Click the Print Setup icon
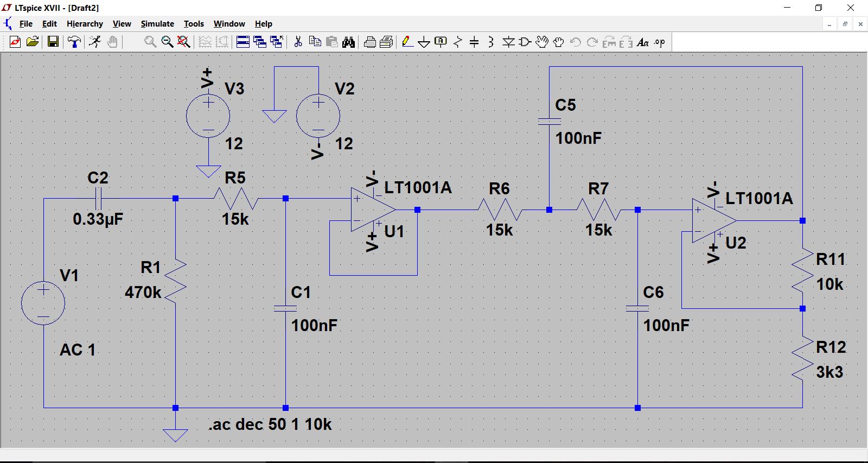Viewport: 868px width, 463px height. (370, 42)
